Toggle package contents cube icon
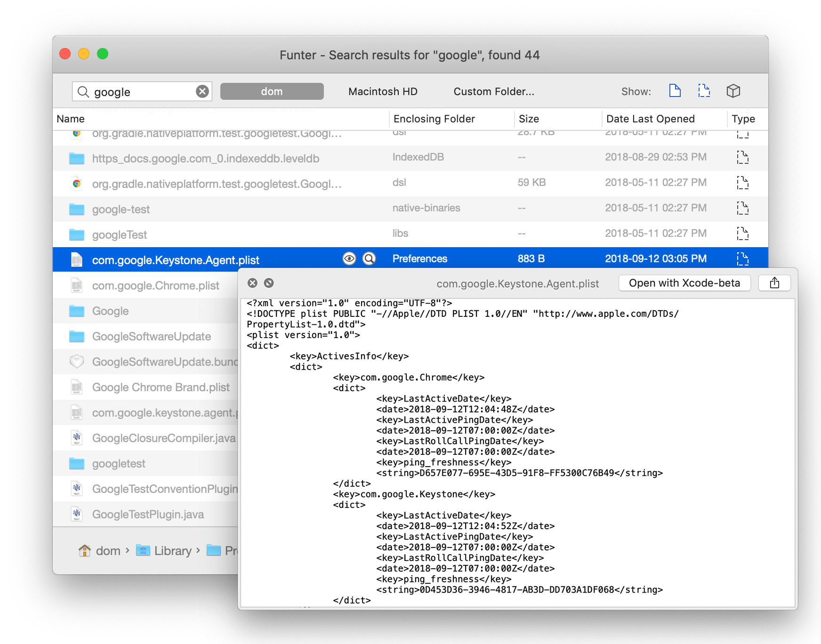Viewport: 821px width, 644px height. coord(733,90)
